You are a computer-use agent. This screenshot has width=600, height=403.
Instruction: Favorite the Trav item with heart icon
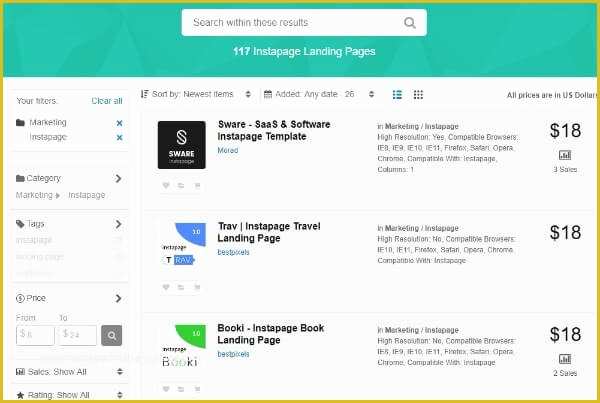[166, 287]
